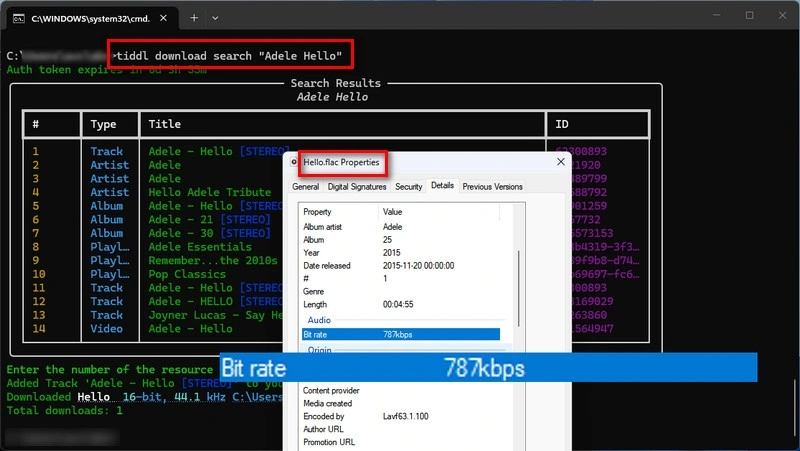
Task: Click the Property column header
Action: tap(317, 212)
